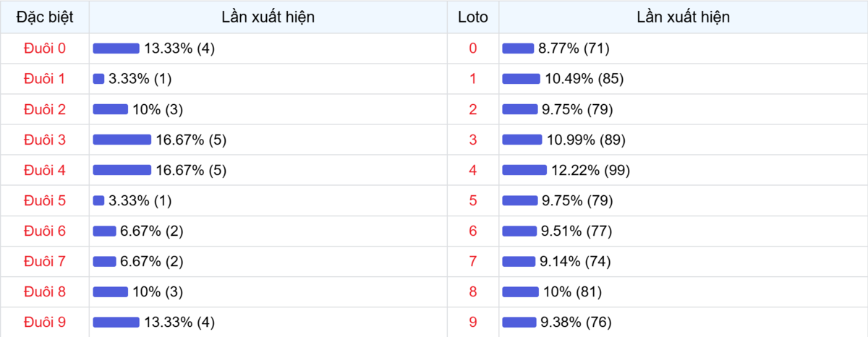Click the 3.33% bar for Đuôi 1
The width and height of the screenshot is (868, 337).
pyautogui.click(x=98, y=79)
